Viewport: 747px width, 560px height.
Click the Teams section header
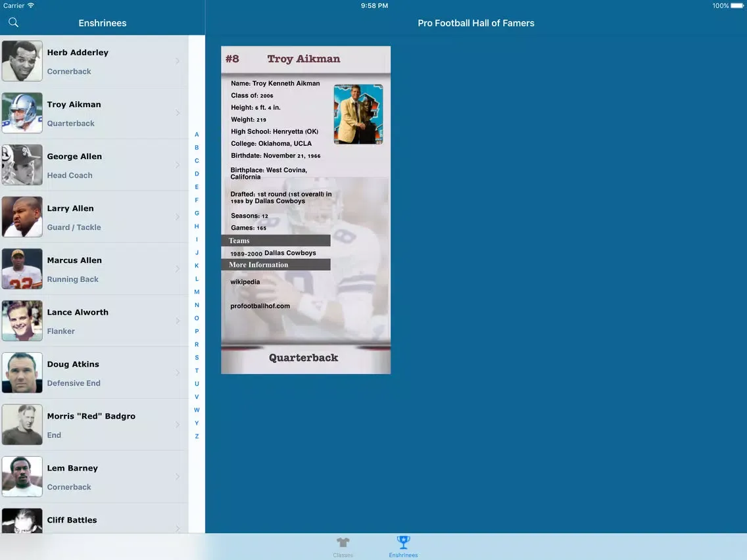[276, 241]
